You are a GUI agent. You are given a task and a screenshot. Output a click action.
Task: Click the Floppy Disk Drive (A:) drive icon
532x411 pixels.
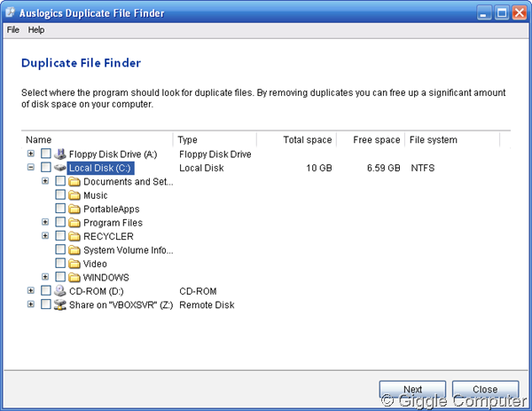click(60, 154)
